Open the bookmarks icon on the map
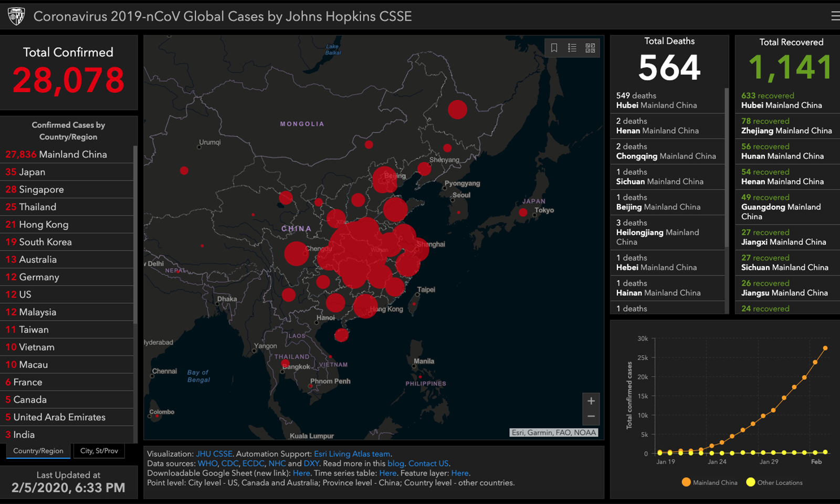840x504 pixels. (x=554, y=48)
